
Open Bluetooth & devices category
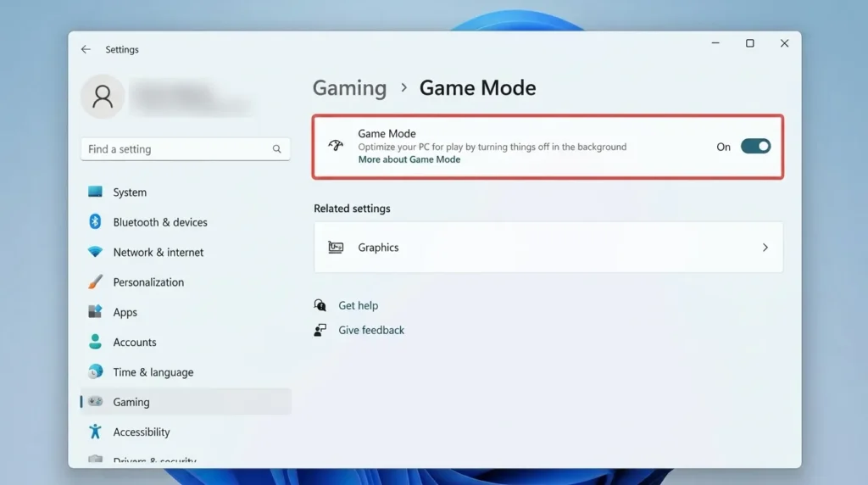click(186, 222)
